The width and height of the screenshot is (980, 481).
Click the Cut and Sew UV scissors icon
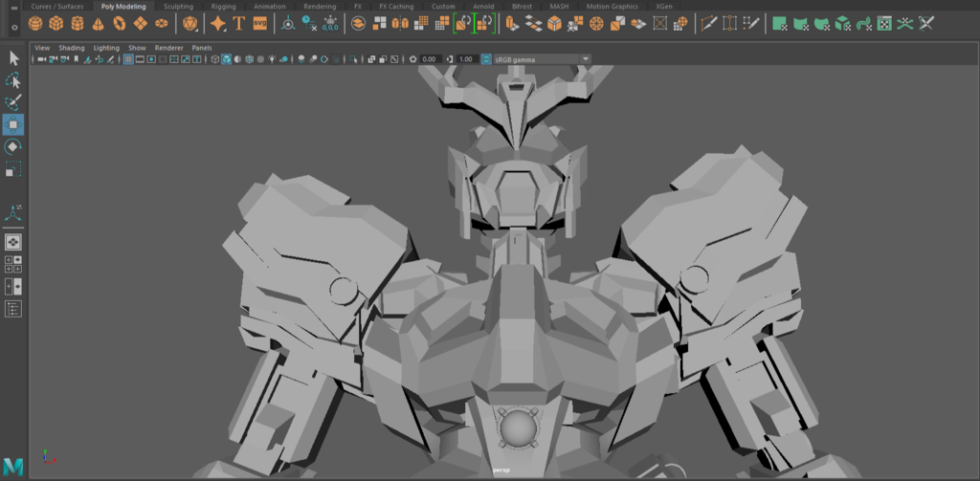click(x=926, y=24)
